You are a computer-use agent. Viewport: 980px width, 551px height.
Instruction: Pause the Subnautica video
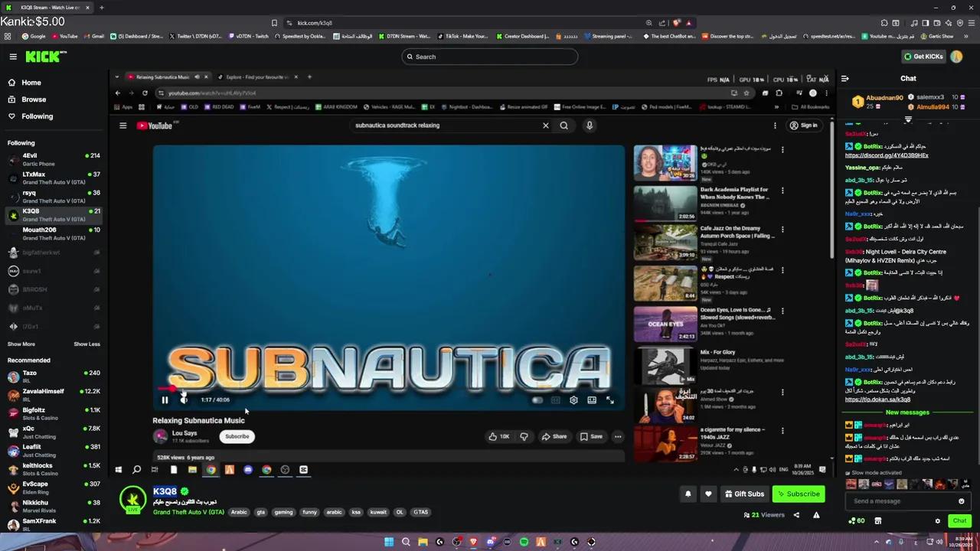[165, 399]
